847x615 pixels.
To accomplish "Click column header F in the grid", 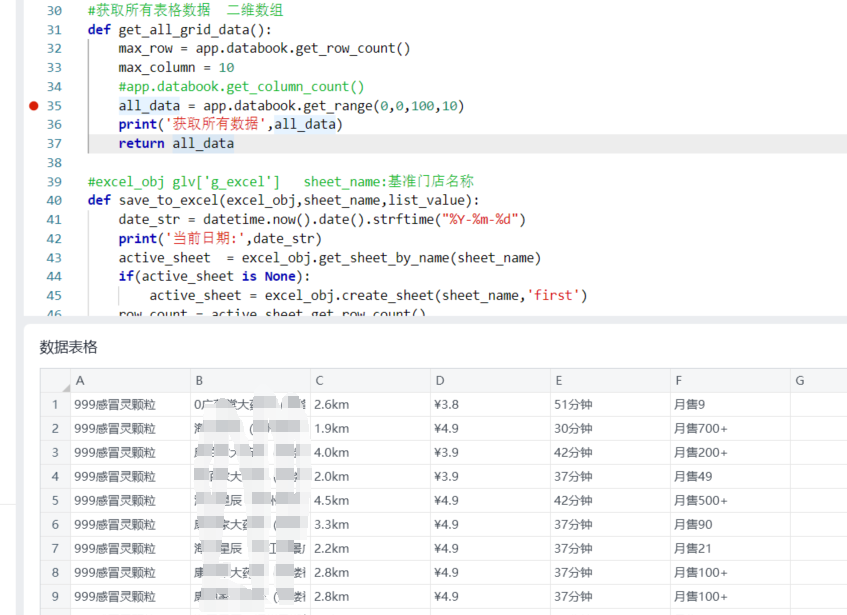I will 730,381.
